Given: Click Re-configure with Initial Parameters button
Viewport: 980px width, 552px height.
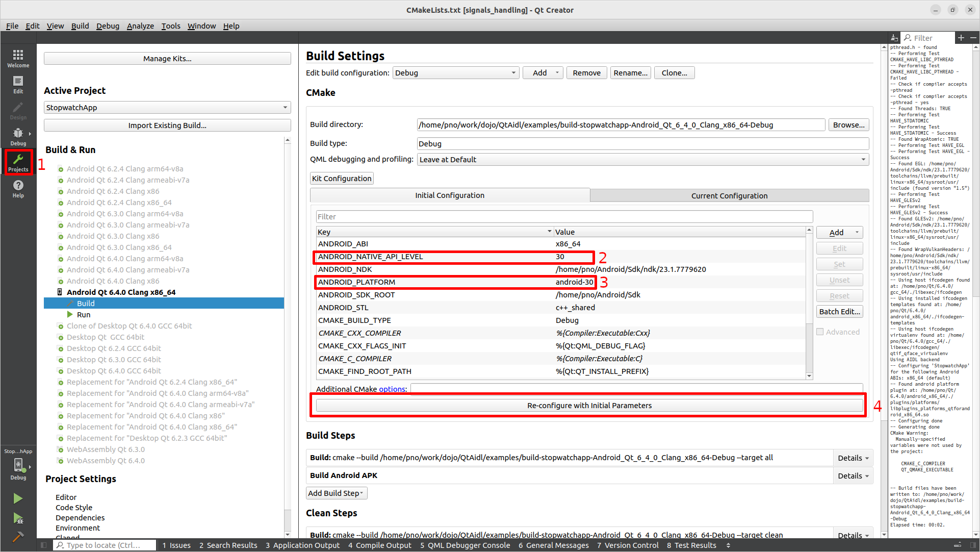Looking at the screenshot, I should pyautogui.click(x=589, y=406).
